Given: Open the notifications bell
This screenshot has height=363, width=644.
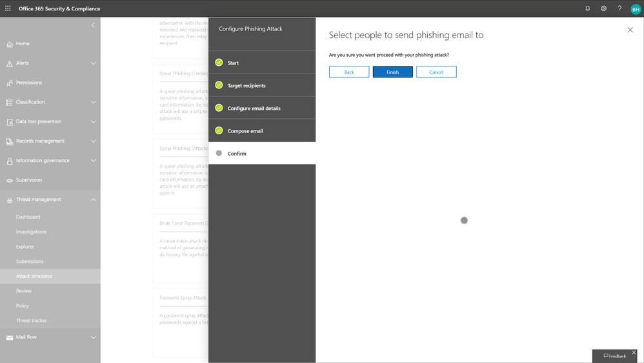Looking at the screenshot, I should click(x=587, y=8).
